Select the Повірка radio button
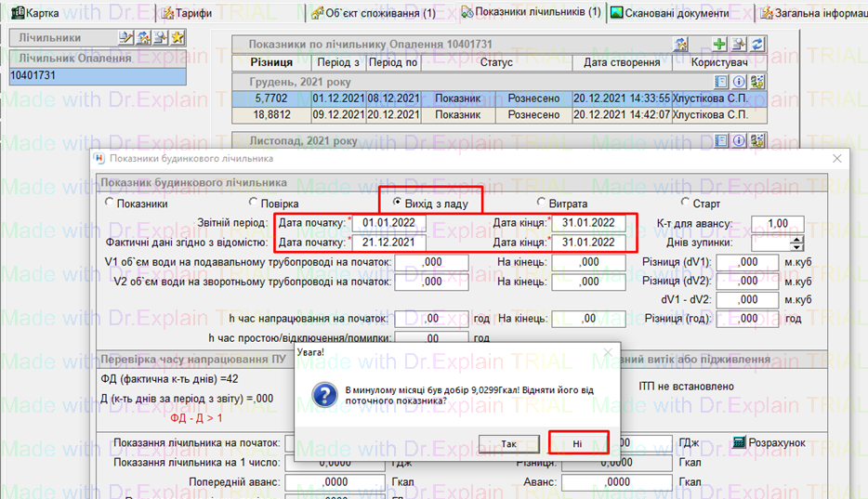This screenshot has width=868, height=499. click(x=254, y=204)
